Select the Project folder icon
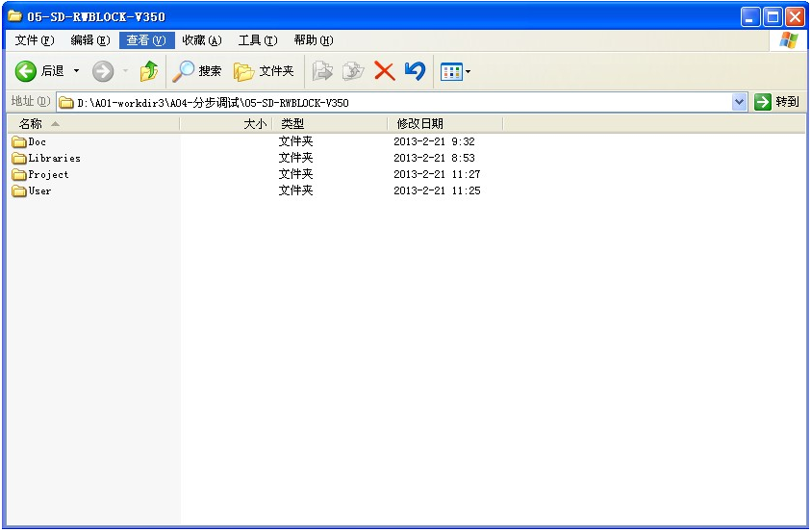 19,175
